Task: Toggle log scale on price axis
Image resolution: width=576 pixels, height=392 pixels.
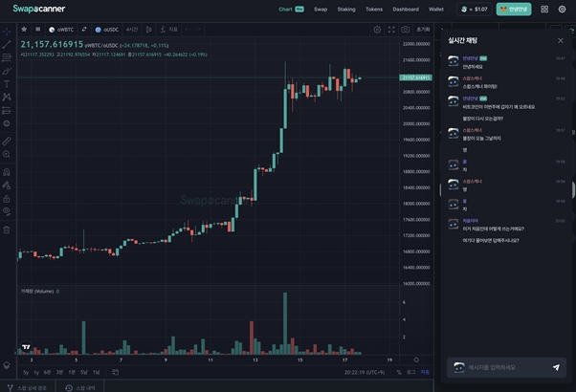Action: [x=411, y=372]
